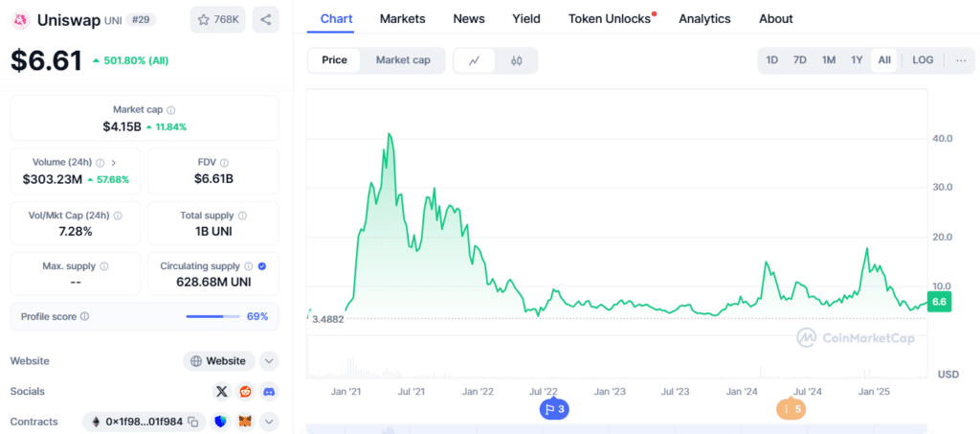Image resolution: width=980 pixels, height=434 pixels.
Task: Open the Reddit social link
Action: tap(245, 392)
